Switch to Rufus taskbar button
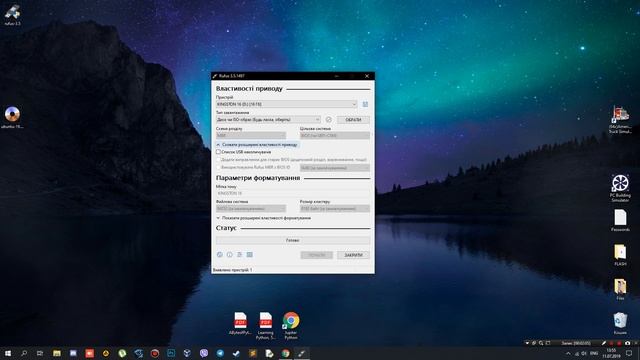640x360 pixels. [302, 353]
